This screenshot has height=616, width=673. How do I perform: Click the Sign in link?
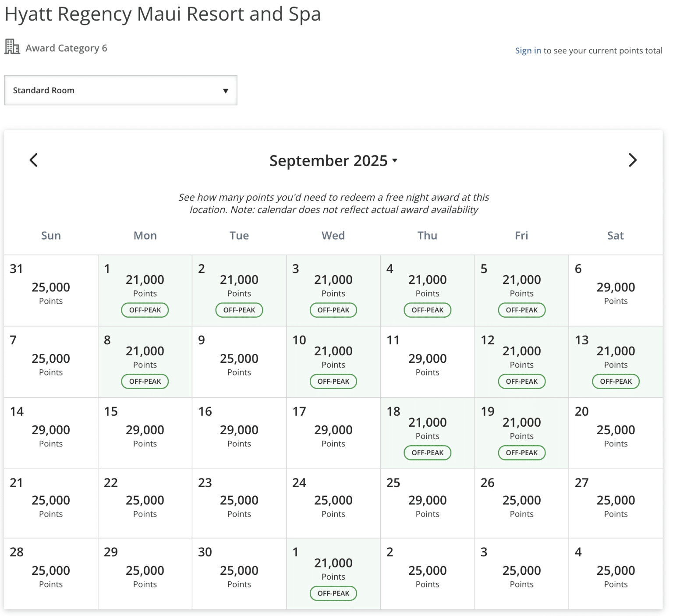click(x=528, y=51)
